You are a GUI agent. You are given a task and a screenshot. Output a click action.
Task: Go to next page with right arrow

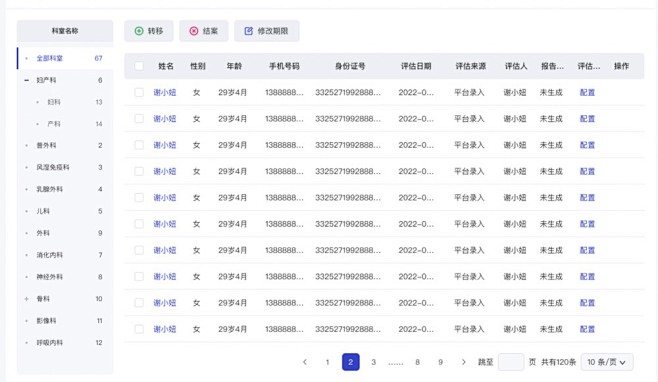pyautogui.click(x=463, y=362)
